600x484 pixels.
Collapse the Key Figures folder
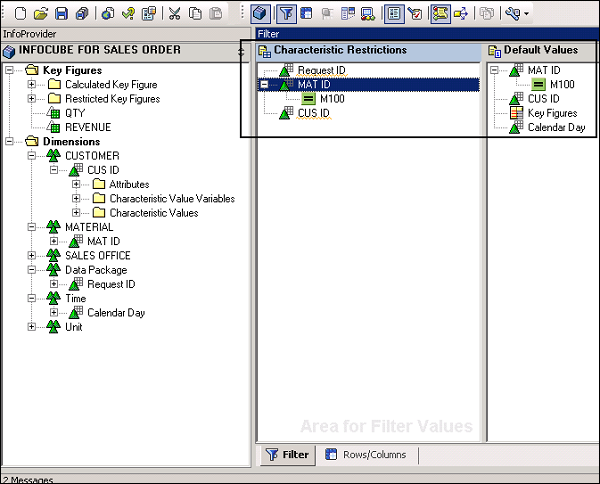pos(10,71)
